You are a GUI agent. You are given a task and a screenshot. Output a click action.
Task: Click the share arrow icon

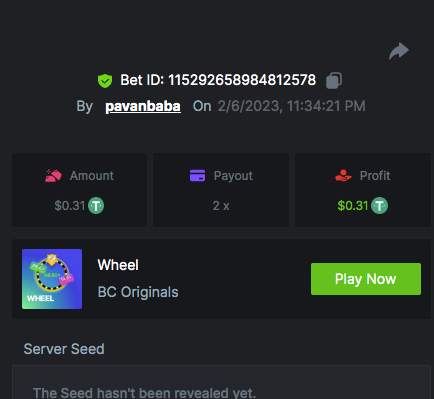(x=399, y=51)
